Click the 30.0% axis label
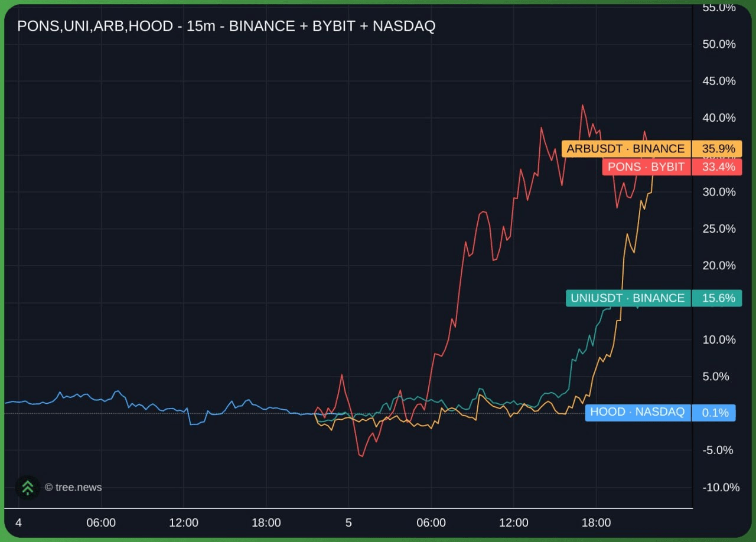This screenshot has width=756, height=542. pyautogui.click(x=719, y=192)
